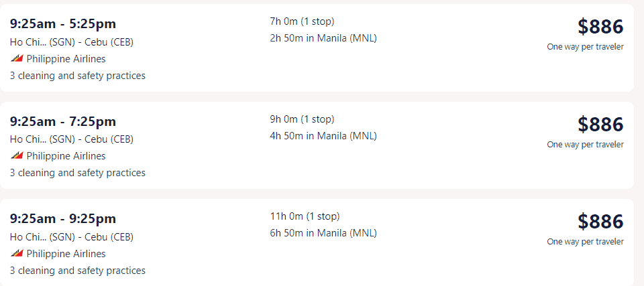Viewport: 644px width, 286px height.
Task: Click the $886 price on 7h flight
Action: (600, 27)
